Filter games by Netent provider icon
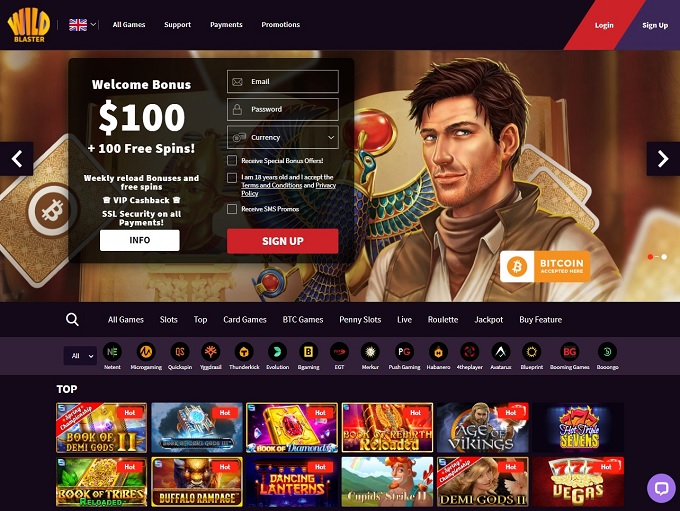 pyautogui.click(x=112, y=352)
